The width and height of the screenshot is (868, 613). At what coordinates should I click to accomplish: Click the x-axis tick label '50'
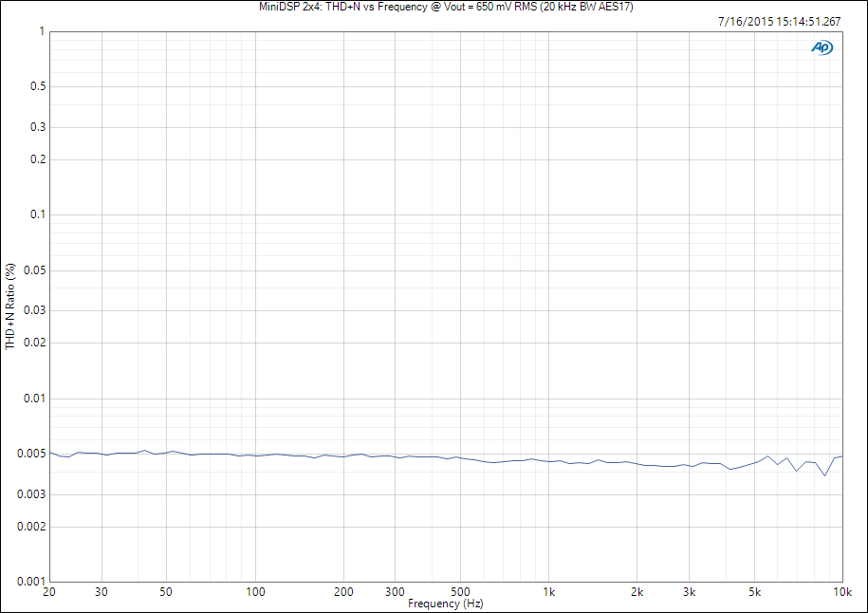166,592
